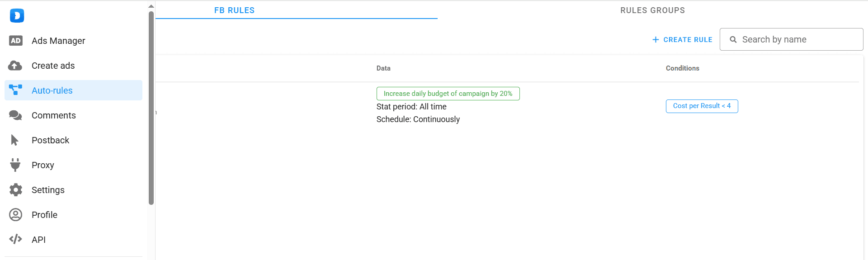Open the Rules Groups tab

click(652, 10)
